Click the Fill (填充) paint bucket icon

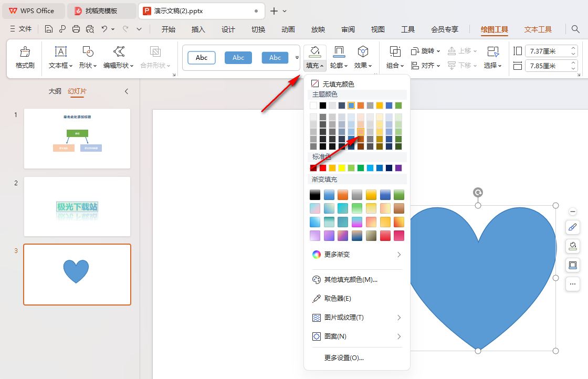pyautogui.click(x=314, y=52)
